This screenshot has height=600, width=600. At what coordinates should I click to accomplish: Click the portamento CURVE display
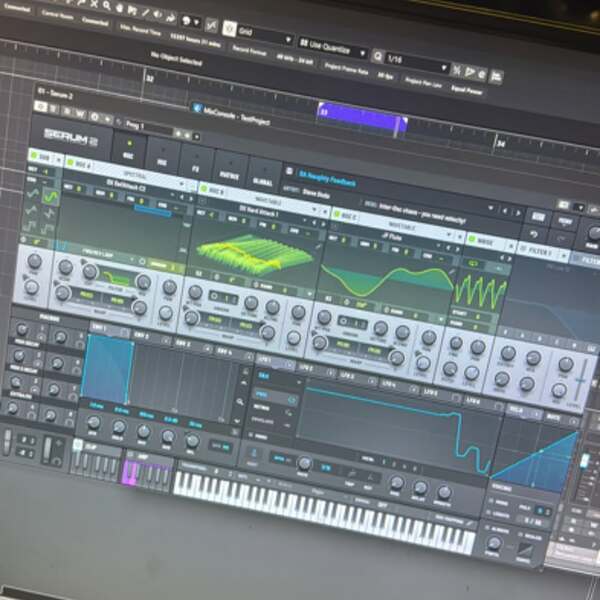click(525, 550)
